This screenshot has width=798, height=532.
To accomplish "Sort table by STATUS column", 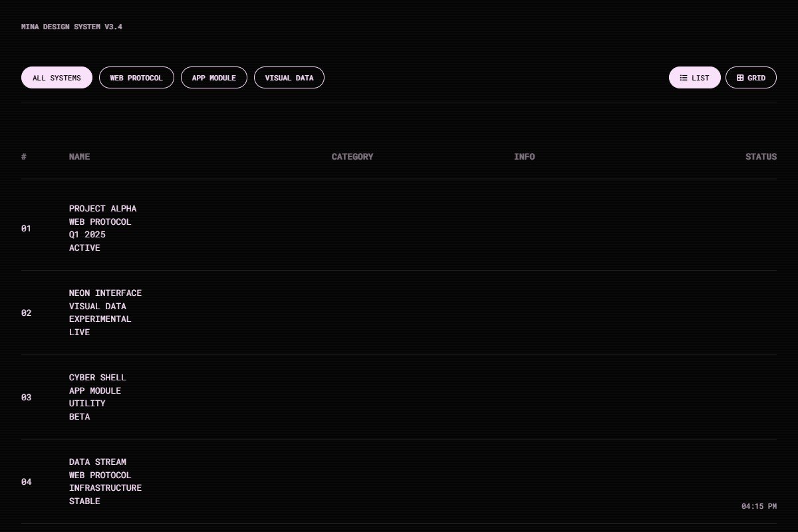I will [761, 156].
